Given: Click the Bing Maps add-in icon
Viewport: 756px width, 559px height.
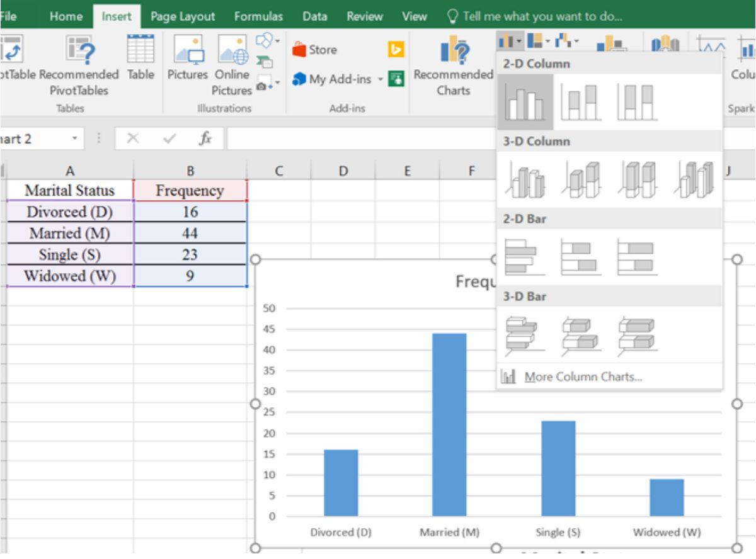Looking at the screenshot, I should click(396, 49).
